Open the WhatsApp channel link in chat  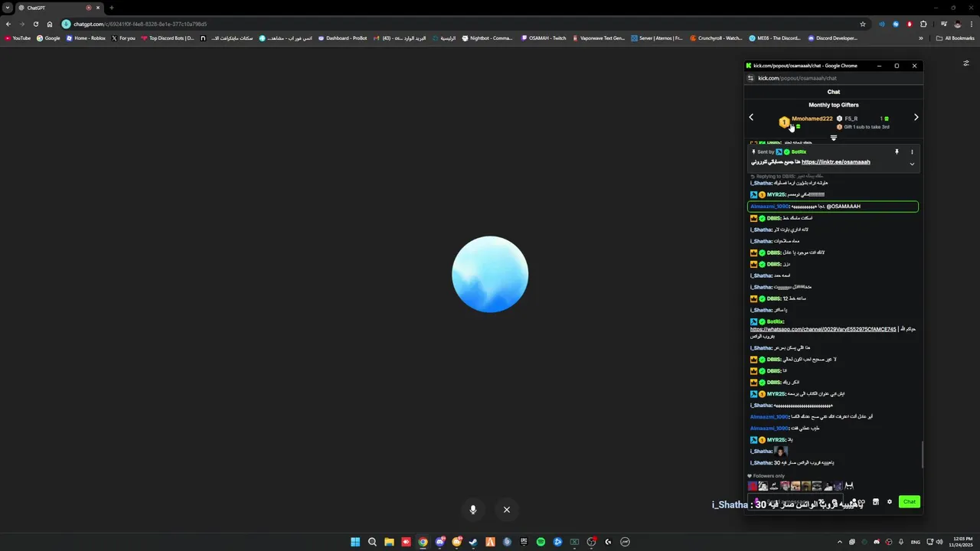(x=823, y=329)
